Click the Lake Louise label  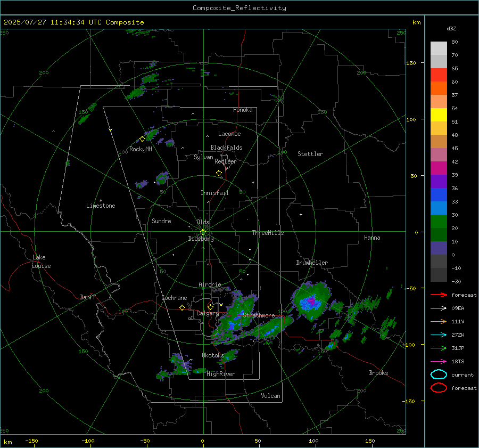41,262
